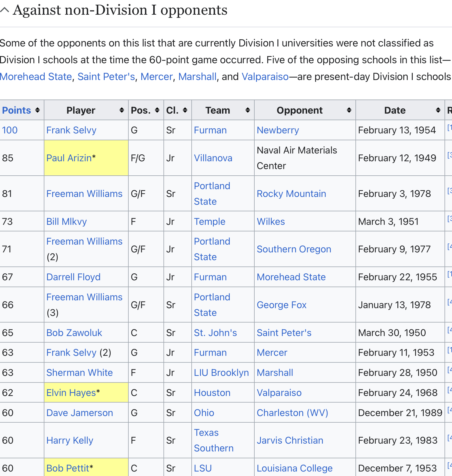Click the sort arrows in the Cl. header
This screenshot has width=452, height=476.
(185, 110)
